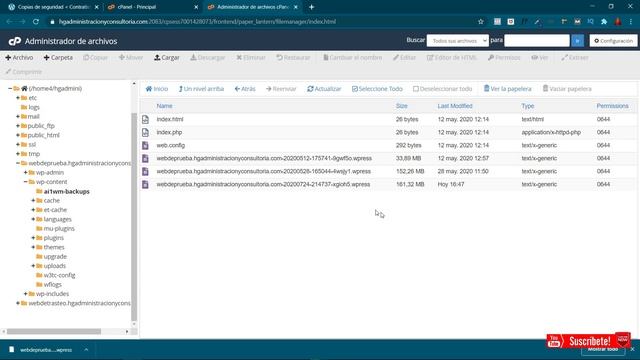640x360 pixels.
Task: Click the Ver view button
Action: pyautogui.click(x=539, y=58)
